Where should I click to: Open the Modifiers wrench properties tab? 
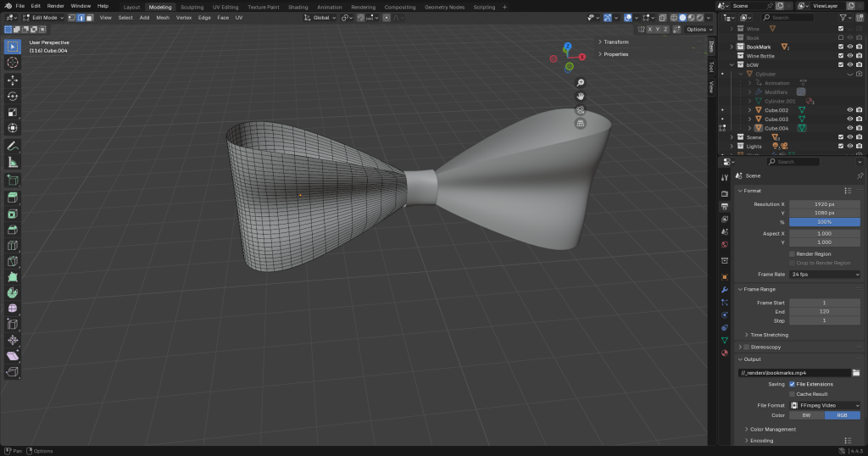pyautogui.click(x=725, y=290)
